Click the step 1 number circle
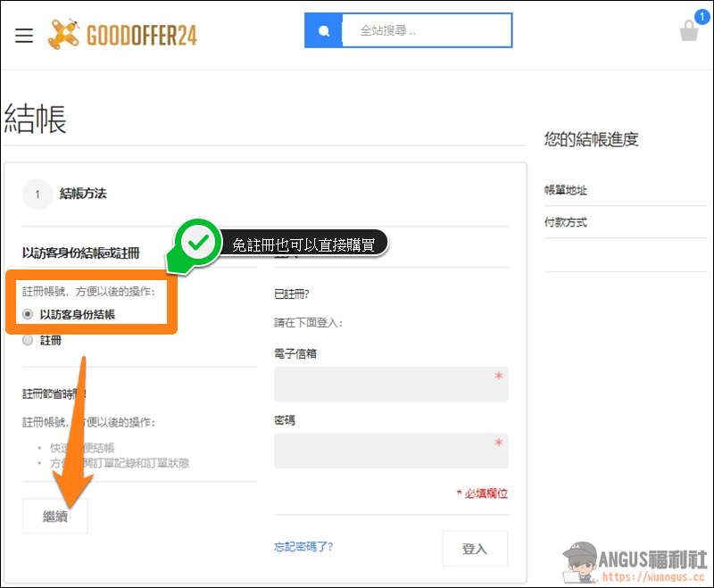This screenshot has width=714, height=588. pyautogui.click(x=37, y=194)
